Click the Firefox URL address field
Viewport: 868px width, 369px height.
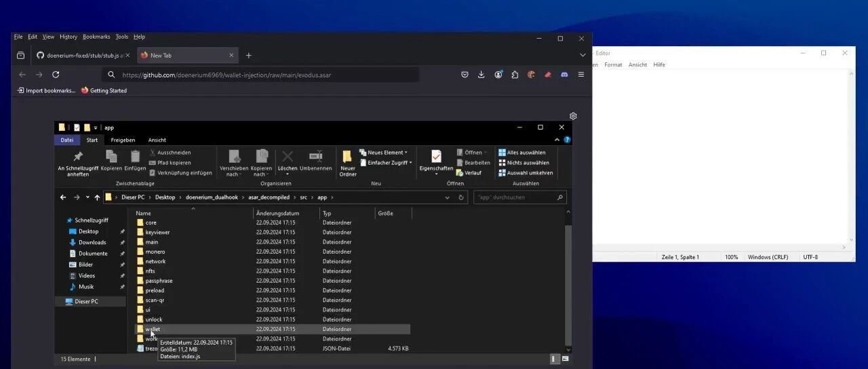pyautogui.click(x=260, y=75)
